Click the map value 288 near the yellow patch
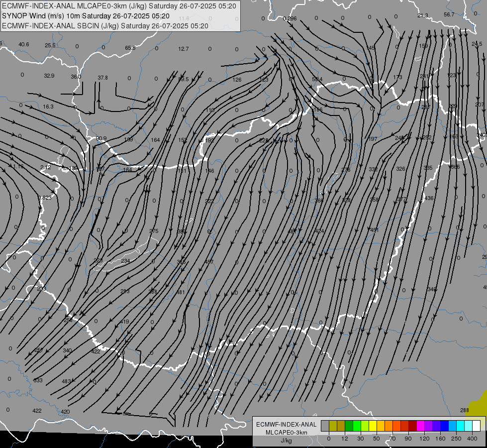 coord(464,410)
